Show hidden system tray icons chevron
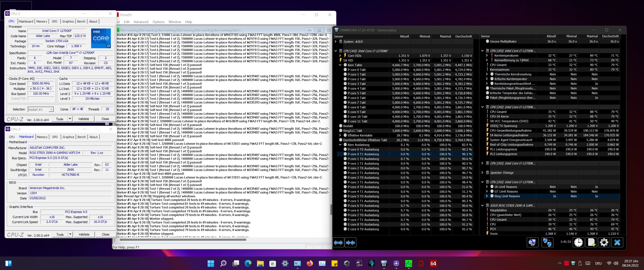The image size is (644, 270). pos(560,263)
